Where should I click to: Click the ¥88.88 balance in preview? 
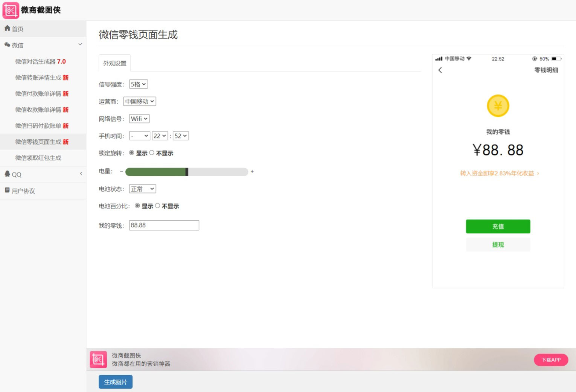pyautogui.click(x=498, y=150)
